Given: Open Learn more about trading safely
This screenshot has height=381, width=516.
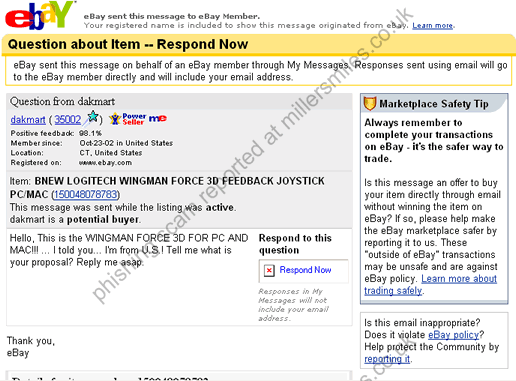Looking at the screenshot, I should pos(430,284).
